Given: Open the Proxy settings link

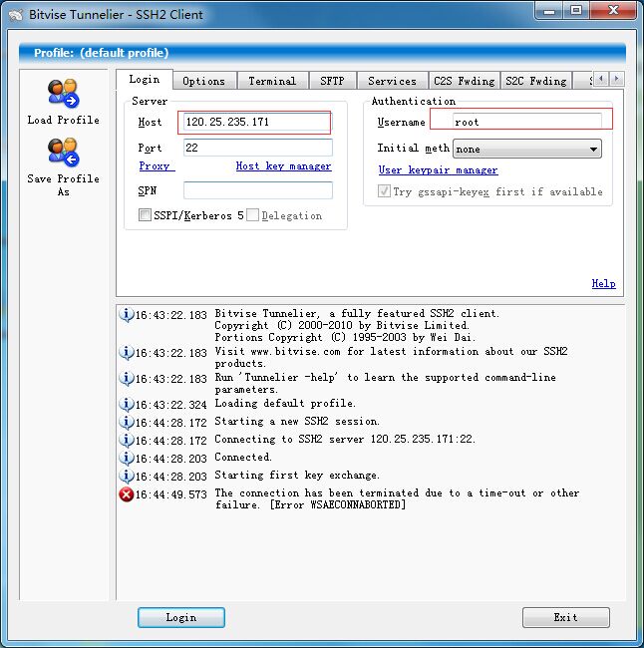Looking at the screenshot, I should tap(157, 166).
